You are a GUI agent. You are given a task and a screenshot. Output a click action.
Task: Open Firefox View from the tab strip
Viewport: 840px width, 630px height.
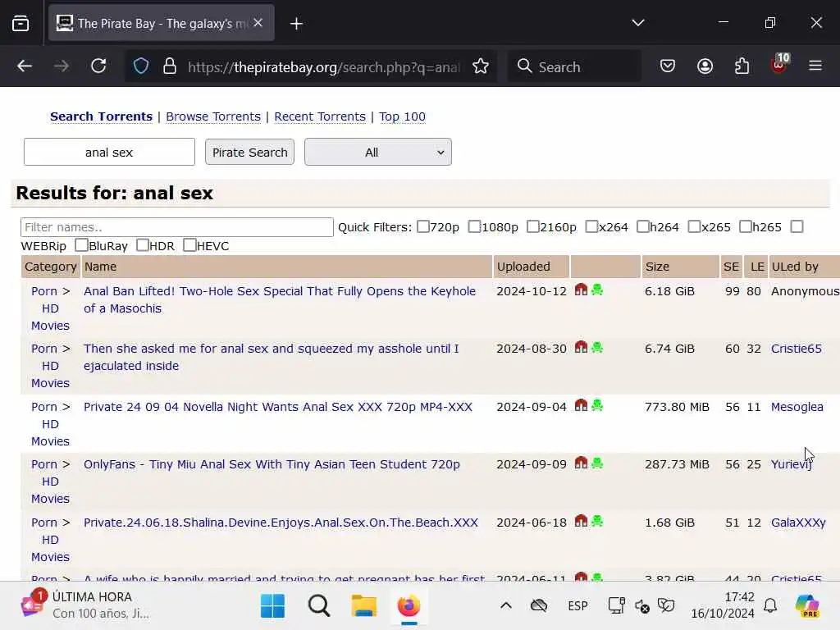21,23
